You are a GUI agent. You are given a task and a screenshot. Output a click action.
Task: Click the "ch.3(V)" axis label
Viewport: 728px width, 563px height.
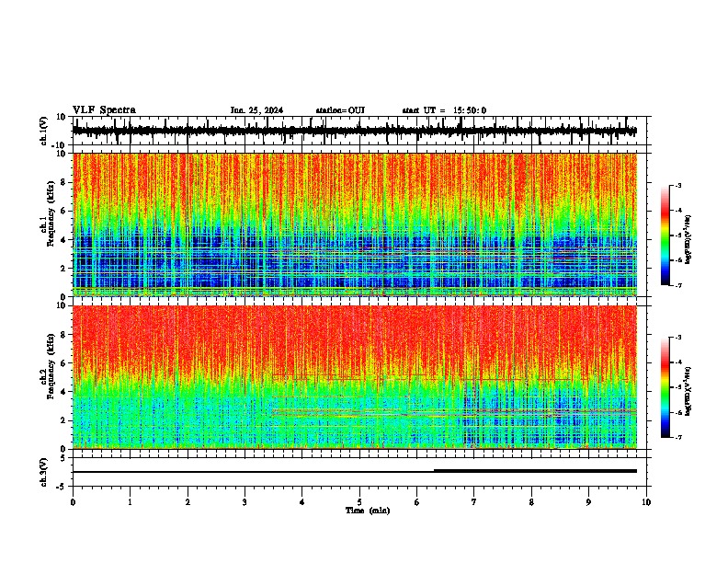click(44, 472)
